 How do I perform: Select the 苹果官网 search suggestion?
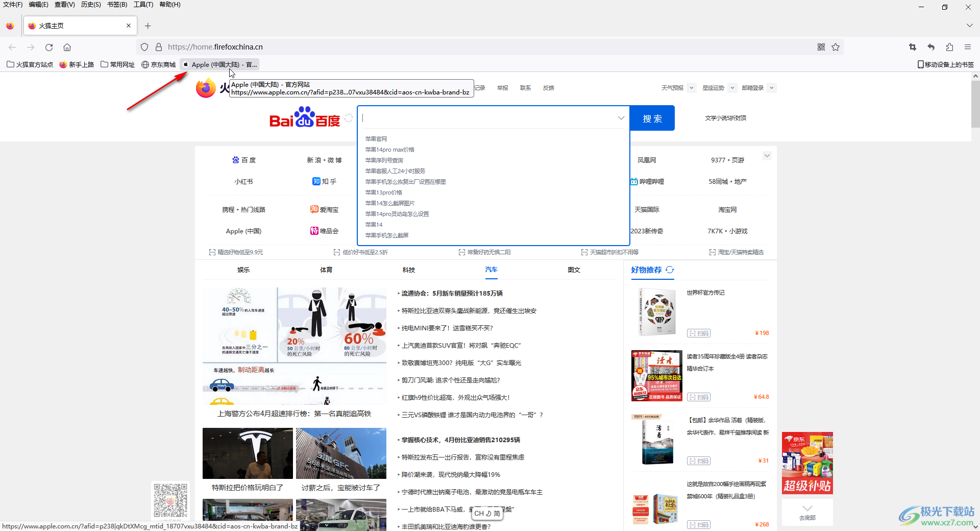[x=376, y=139]
